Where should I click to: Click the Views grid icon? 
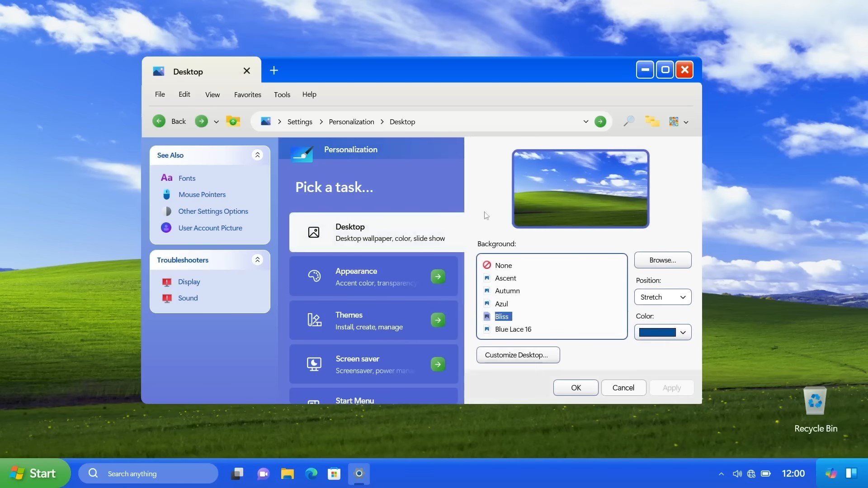674,122
